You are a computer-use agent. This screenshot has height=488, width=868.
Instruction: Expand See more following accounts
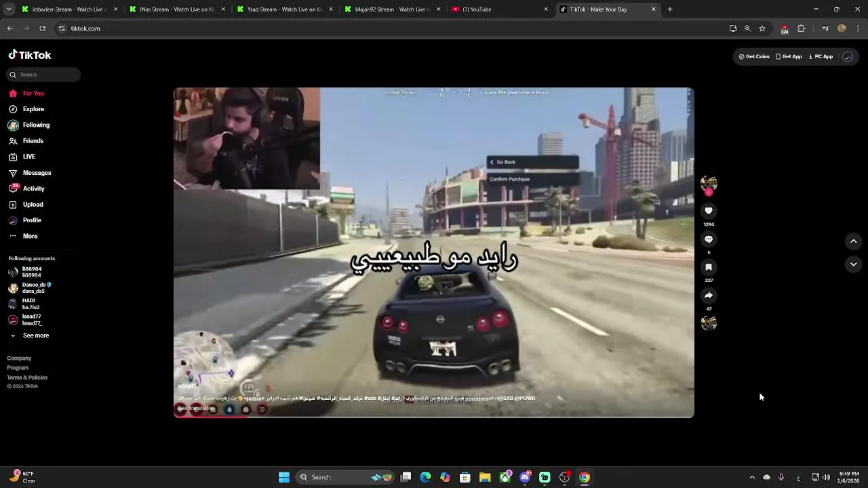point(29,335)
